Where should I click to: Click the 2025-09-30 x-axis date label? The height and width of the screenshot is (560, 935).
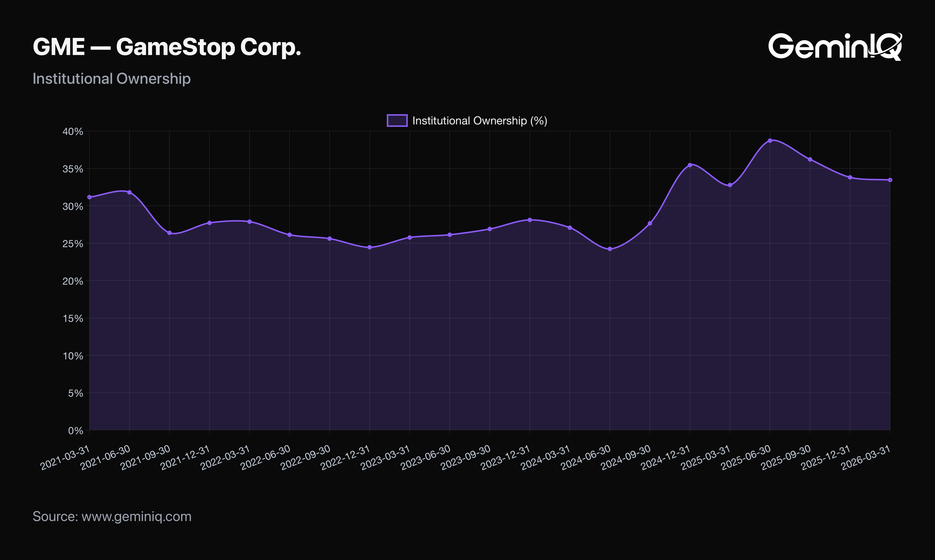(786, 457)
